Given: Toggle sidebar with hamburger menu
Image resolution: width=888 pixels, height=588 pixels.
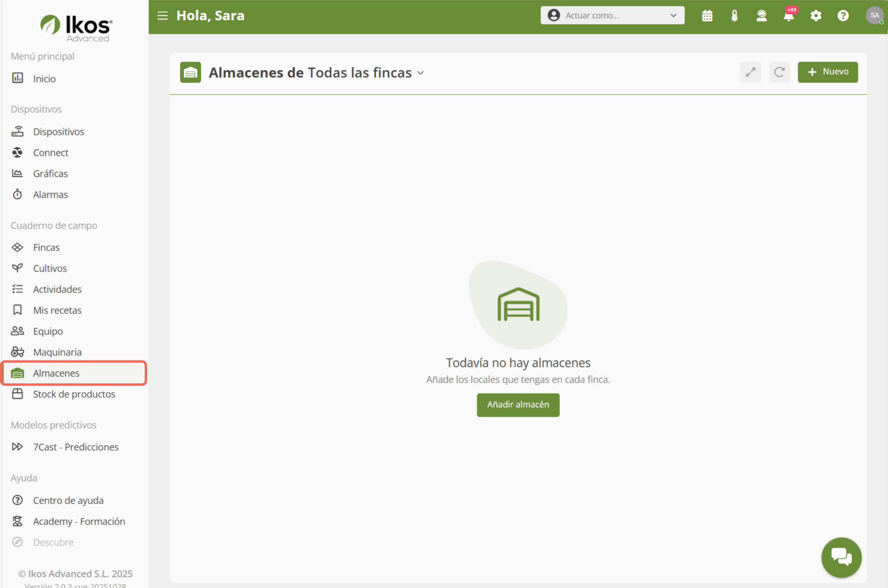Looking at the screenshot, I should point(162,16).
